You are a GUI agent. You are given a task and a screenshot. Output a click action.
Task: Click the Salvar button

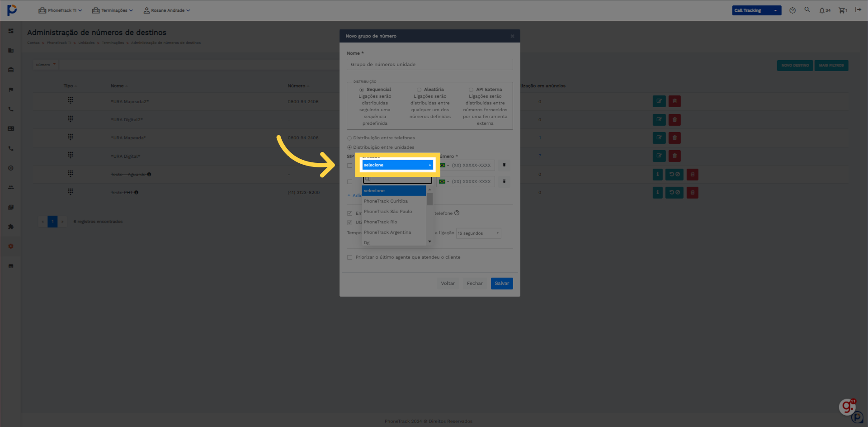[502, 284]
